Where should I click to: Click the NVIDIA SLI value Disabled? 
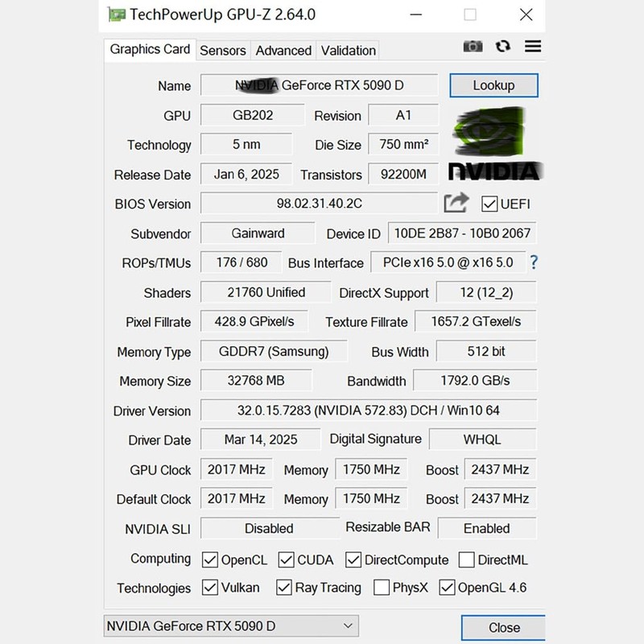pyautogui.click(x=270, y=528)
